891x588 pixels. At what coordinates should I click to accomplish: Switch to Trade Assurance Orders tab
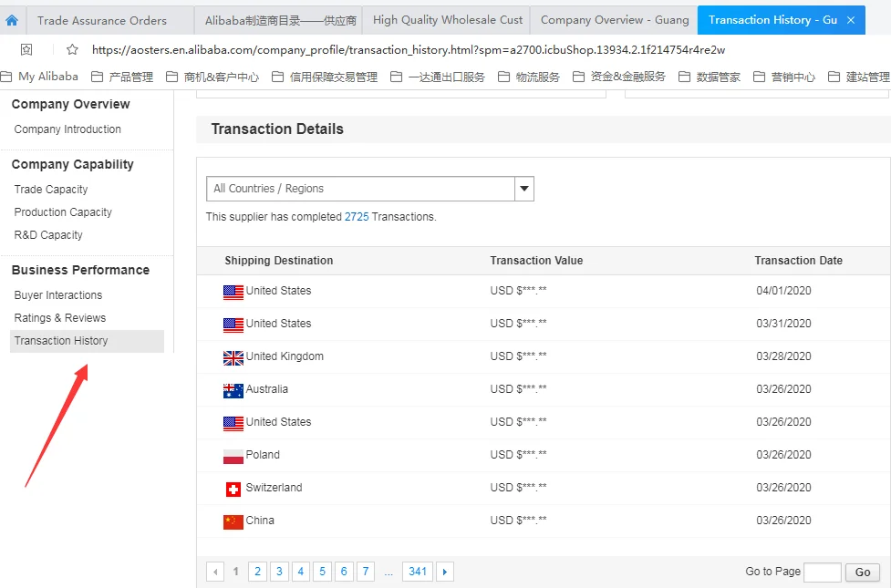pos(102,20)
